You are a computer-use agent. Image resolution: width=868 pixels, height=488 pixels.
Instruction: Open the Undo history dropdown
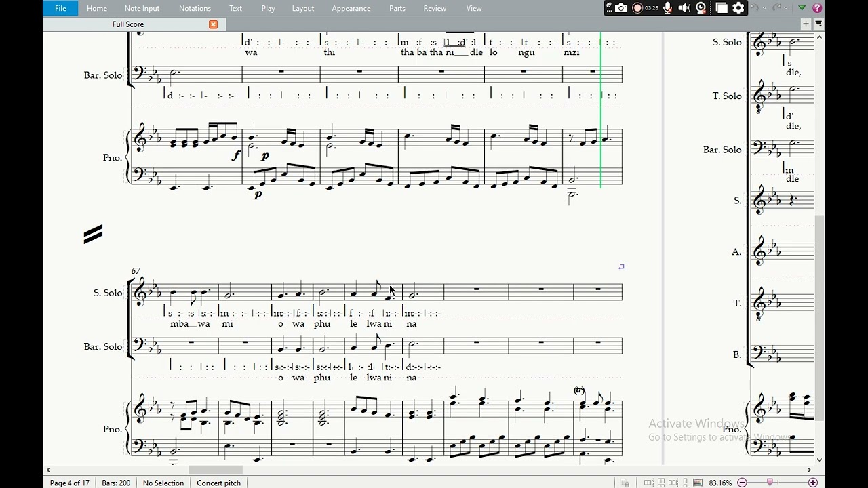tap(764, 8)
